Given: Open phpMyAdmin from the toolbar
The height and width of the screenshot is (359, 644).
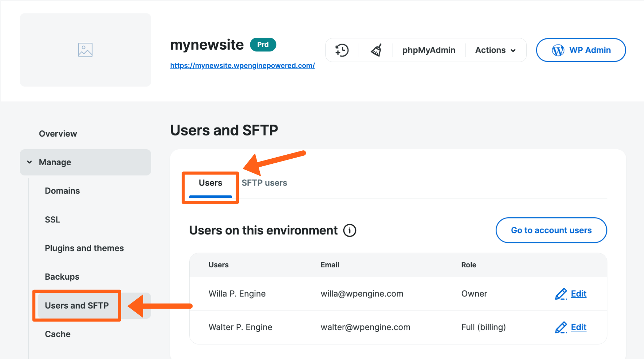Looking at the screenshot, I should click(x=428, y=50).
